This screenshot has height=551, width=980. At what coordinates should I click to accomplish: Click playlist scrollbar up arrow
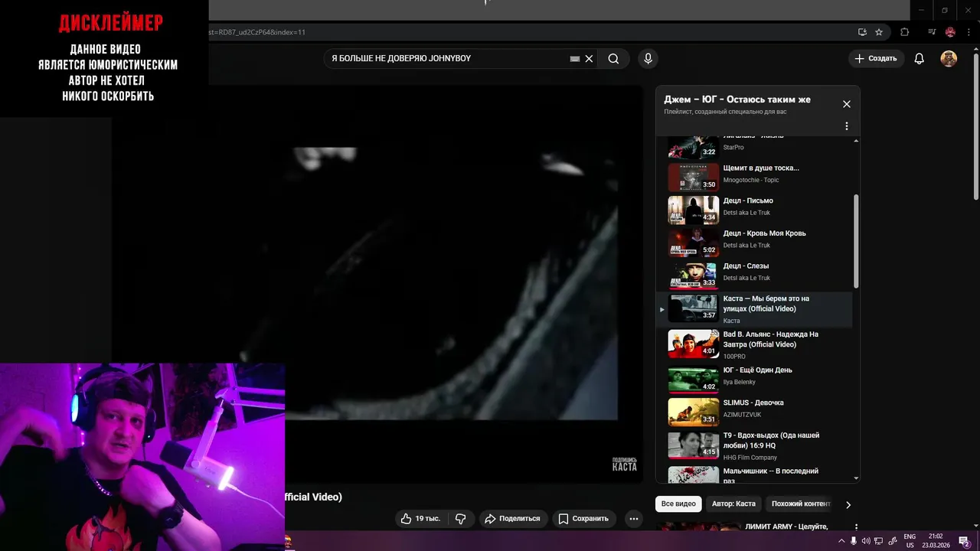[856, 141]
